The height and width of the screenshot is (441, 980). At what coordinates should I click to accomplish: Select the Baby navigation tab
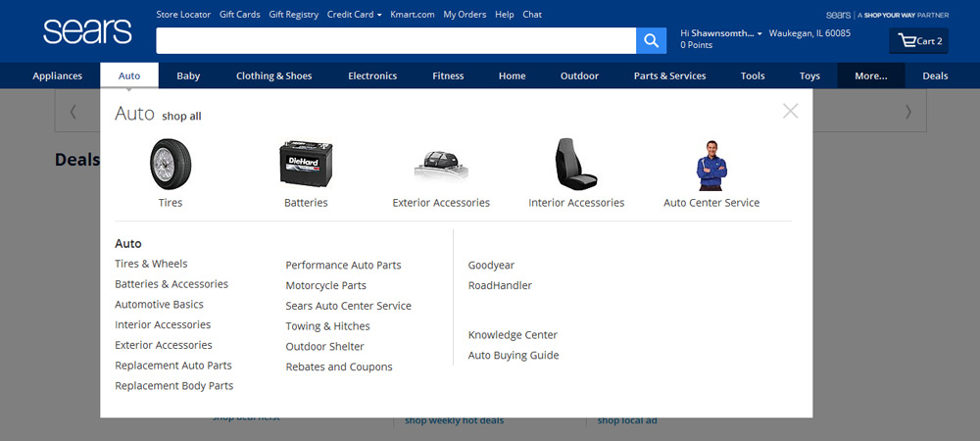(x=188, y=75)
